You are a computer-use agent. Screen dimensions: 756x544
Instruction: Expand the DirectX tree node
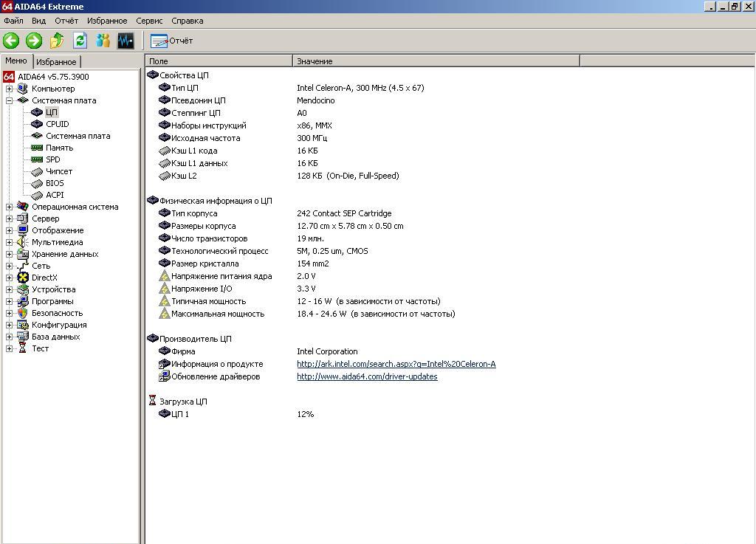pyautogui.click(x=9, y=278)
